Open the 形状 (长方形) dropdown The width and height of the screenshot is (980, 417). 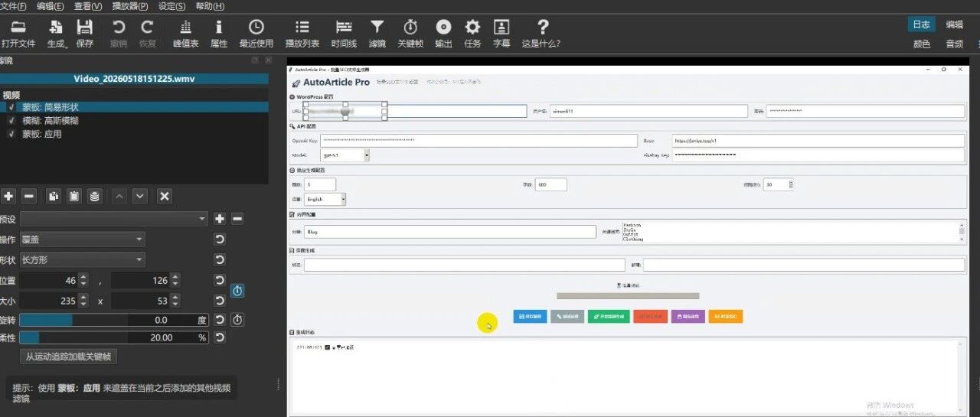pyautogui.click(x=82, y=259)
